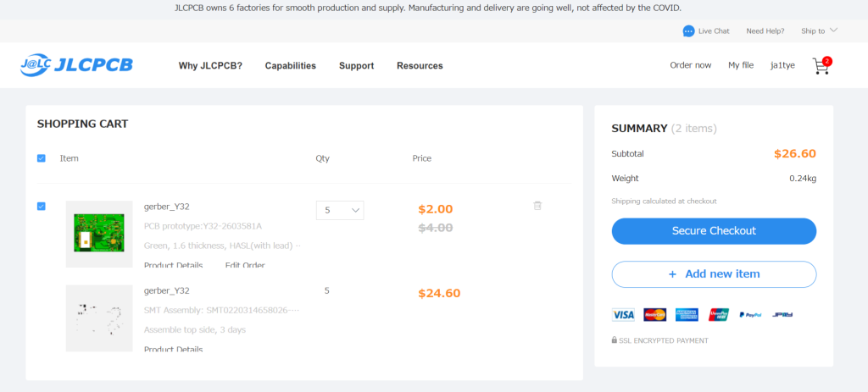
Task: Open the Need Help? link
Action: click(765, 31)
